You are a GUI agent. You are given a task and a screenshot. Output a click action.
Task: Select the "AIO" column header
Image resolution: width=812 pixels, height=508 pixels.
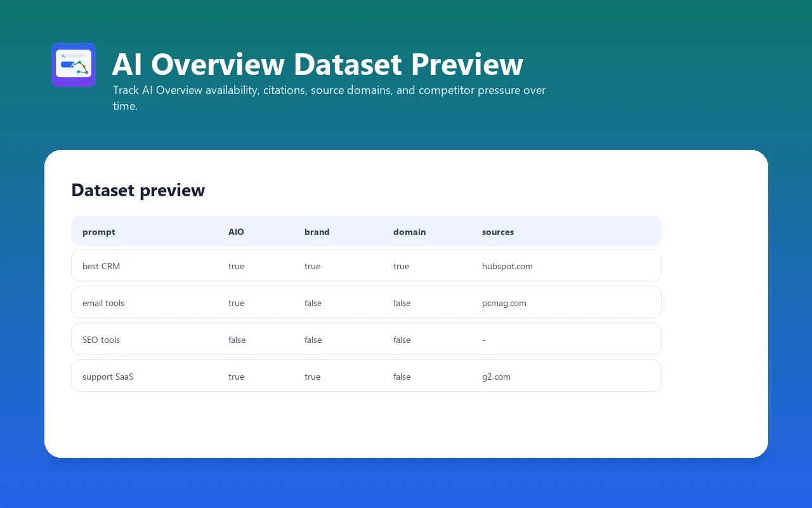point(236,232)
